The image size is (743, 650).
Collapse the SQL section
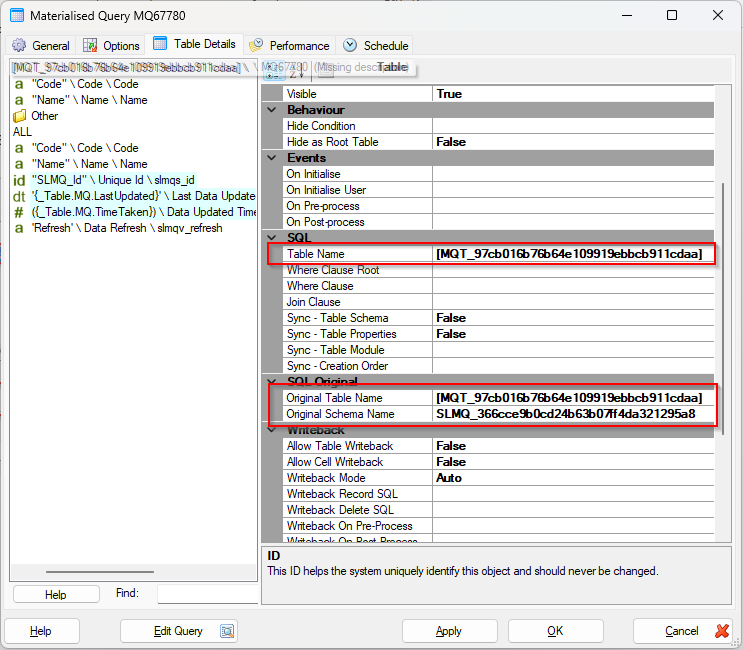(x=272, y=237)
